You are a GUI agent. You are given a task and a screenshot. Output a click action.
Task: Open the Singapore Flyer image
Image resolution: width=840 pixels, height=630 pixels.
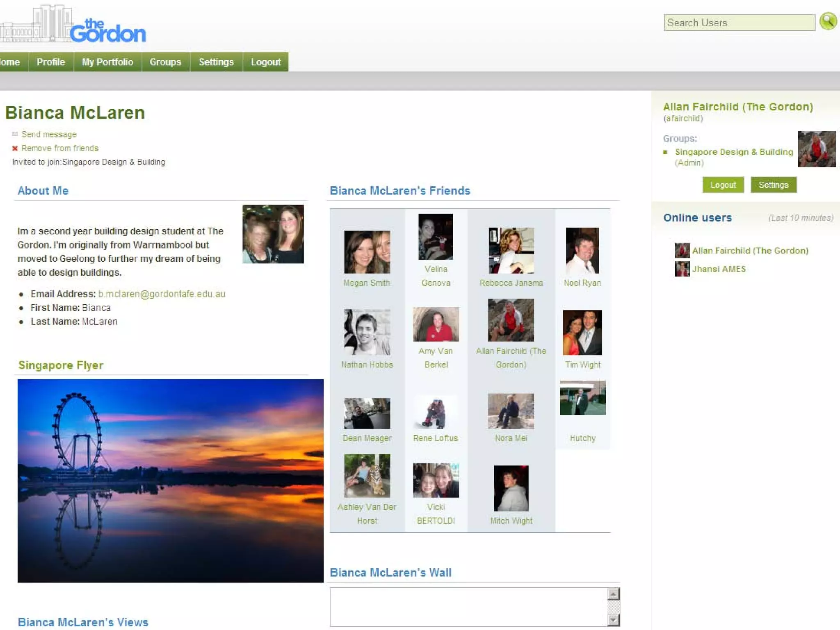(170, 480)
